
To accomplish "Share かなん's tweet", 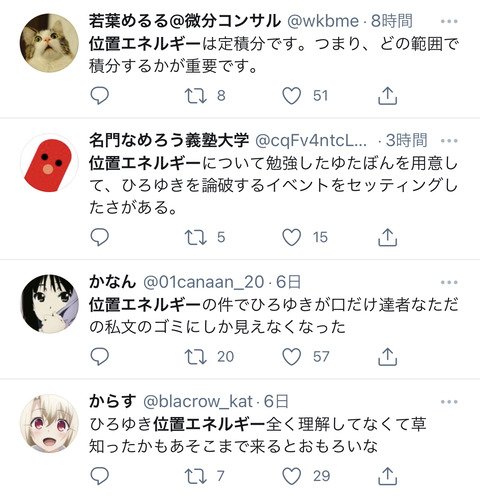I will 388,357.
